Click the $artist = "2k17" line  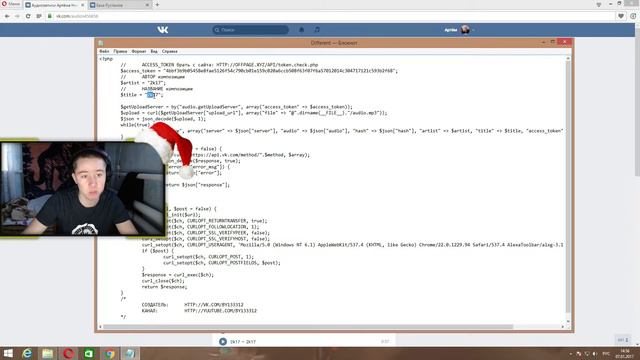point(143,83)
